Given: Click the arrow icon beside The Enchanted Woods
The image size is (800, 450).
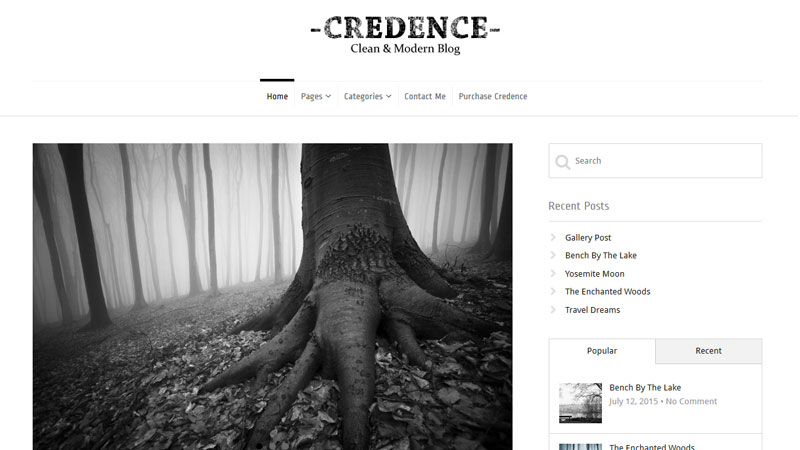Looking at the screenshot, I should coord(553,291).
